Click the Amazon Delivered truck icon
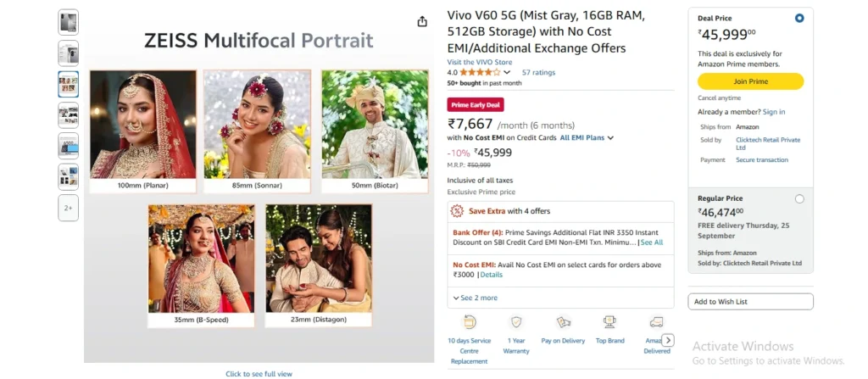The width and height of the screenshot is (868, 379). click(656, 322)
